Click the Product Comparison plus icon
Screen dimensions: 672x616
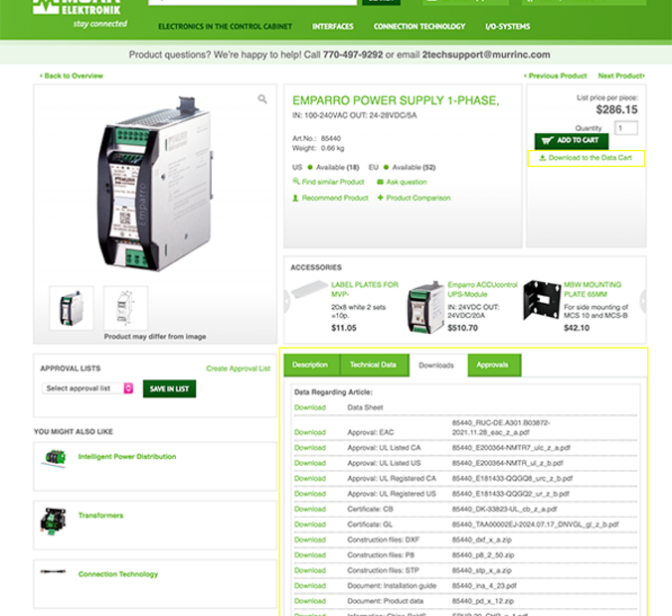coord(380,198)
